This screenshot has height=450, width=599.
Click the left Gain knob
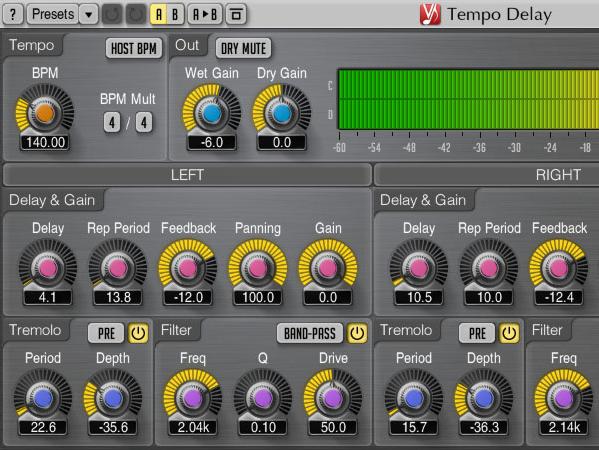(x=328, y=268)
